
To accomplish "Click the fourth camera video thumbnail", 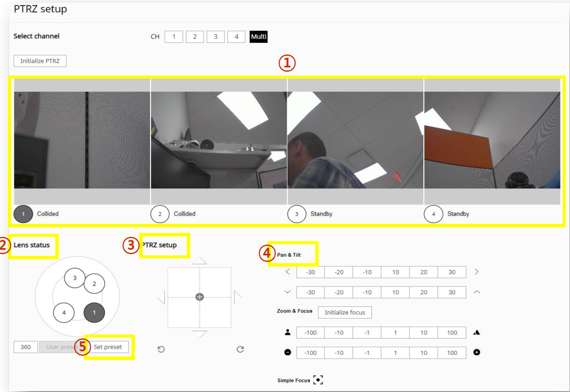I will click(x=492, y=140).
